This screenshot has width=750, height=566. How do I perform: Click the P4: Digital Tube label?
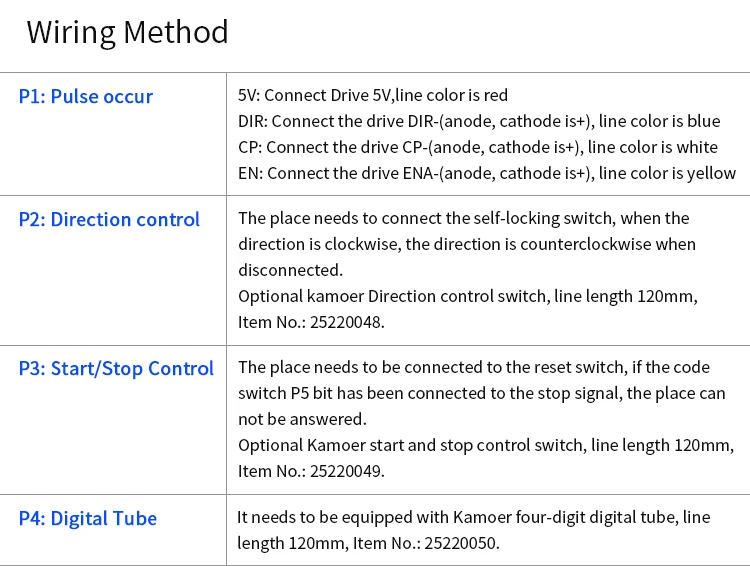pos(88,518)
